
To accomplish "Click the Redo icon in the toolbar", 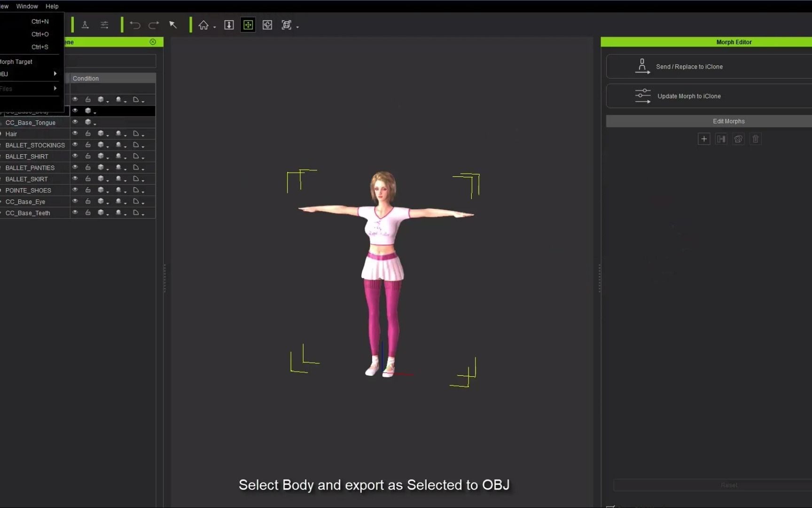I will (154, 25).
